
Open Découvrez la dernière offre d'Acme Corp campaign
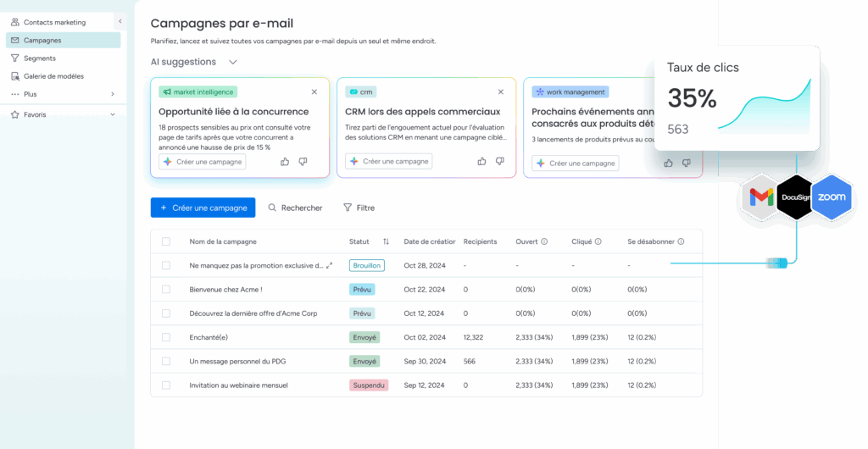point(253,313)
